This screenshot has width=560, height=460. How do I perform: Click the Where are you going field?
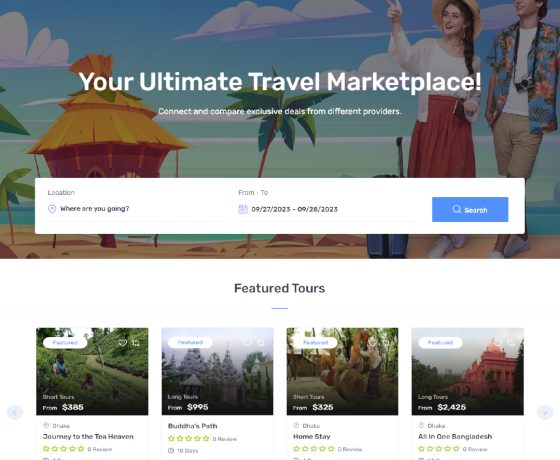(136, 209)
